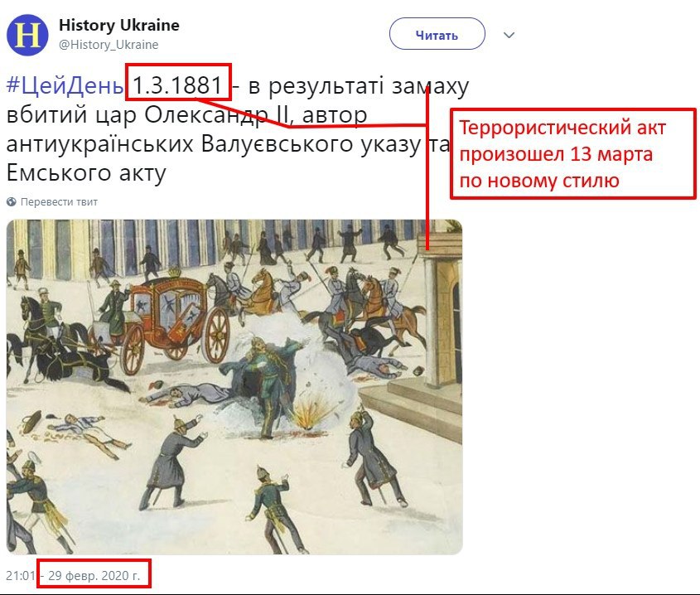Open the @History_Ukraine handle link
This screenshot has width=700, height=595.
(x=109, y=45)
